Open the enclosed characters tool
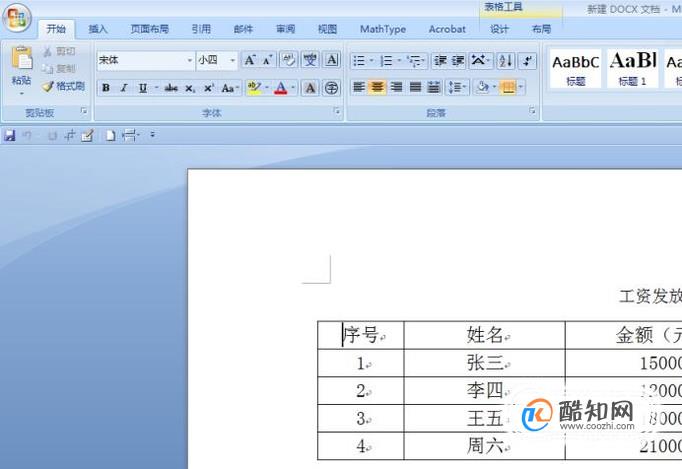This screenshot has width=682, height=469. (x=331, y=88)
